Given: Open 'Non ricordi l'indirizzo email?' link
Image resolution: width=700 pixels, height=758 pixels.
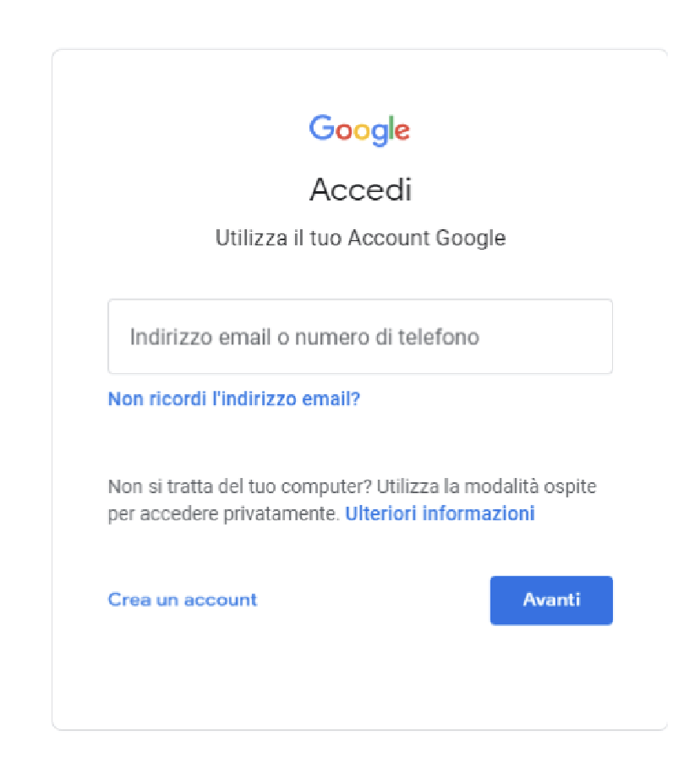Looking at the screenshot, I should tap(234, 398).
